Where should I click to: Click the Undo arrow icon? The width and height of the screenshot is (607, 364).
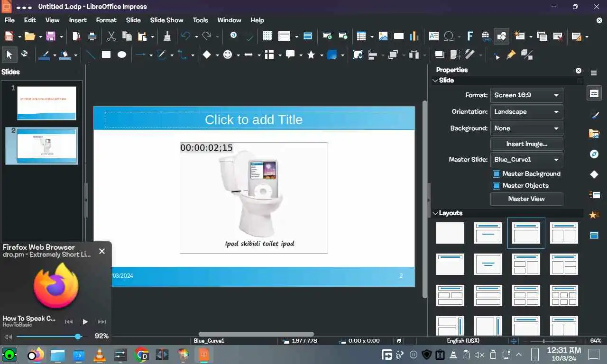tap(186, 36)
